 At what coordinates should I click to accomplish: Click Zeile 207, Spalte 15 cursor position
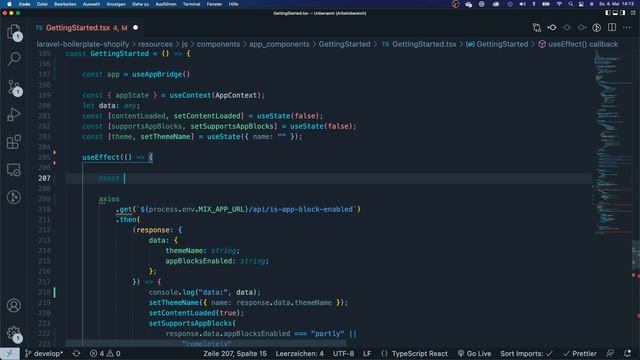click(235, 353)
